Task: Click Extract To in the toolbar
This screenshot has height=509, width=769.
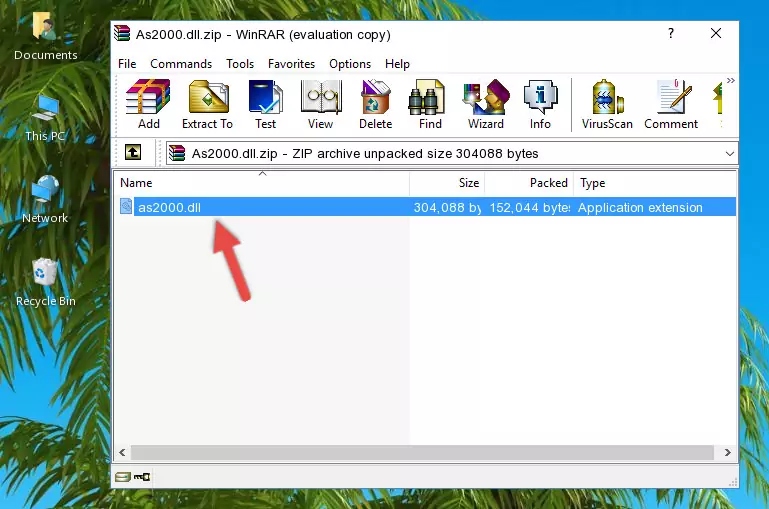Action: (207, 104)
